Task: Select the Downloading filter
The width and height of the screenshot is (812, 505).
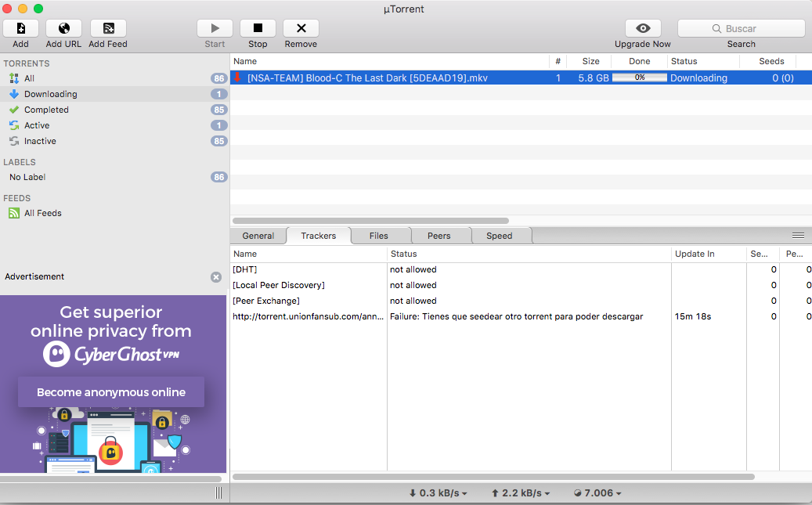Action: click(x=114, y=94)
